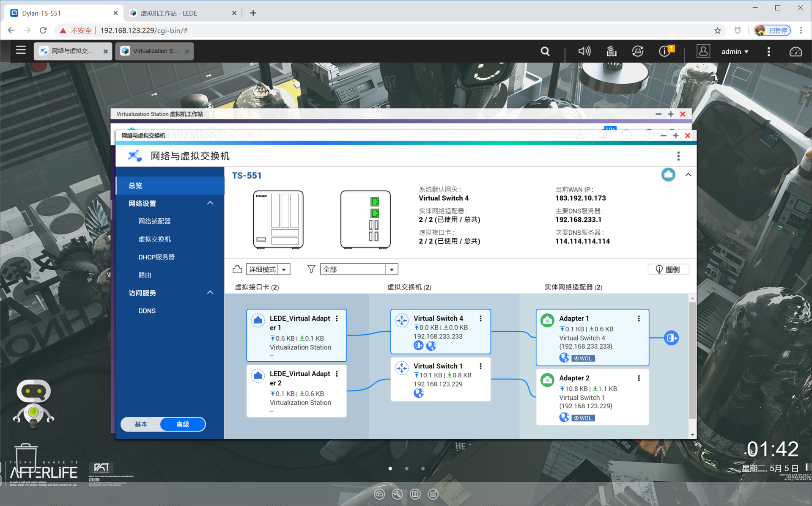Open the desktop trash bin icon

[26, 458]
